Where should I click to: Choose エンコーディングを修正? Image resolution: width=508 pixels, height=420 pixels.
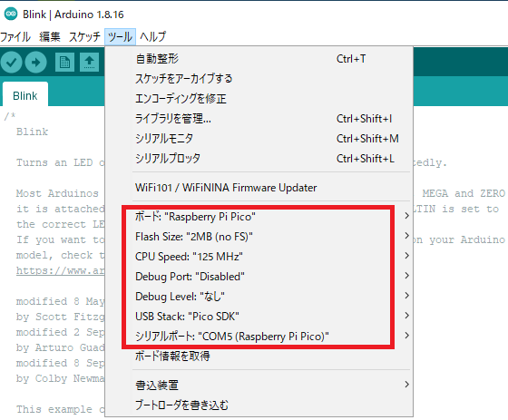(259, 99)
